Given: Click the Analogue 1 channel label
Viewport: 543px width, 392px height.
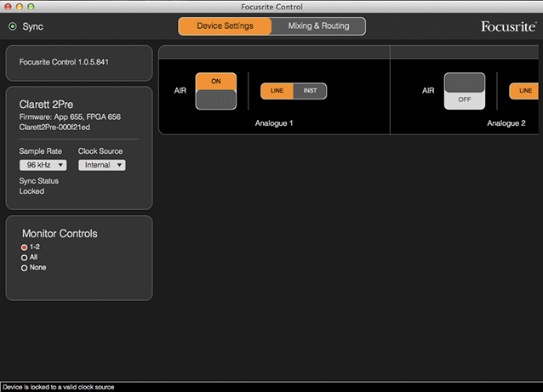Looking at the screenshot, I should (x=274, y=123).
